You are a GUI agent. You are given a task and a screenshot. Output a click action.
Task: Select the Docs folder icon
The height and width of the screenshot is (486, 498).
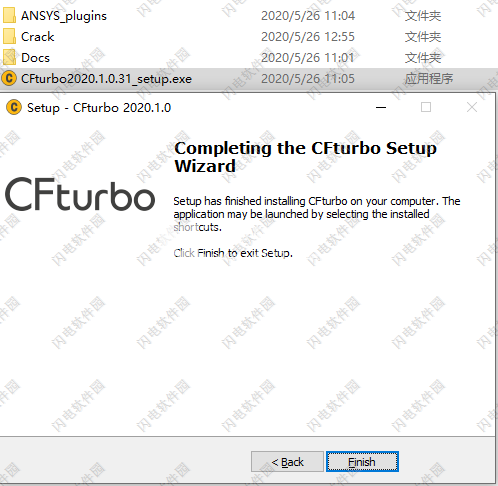point(9,57)
